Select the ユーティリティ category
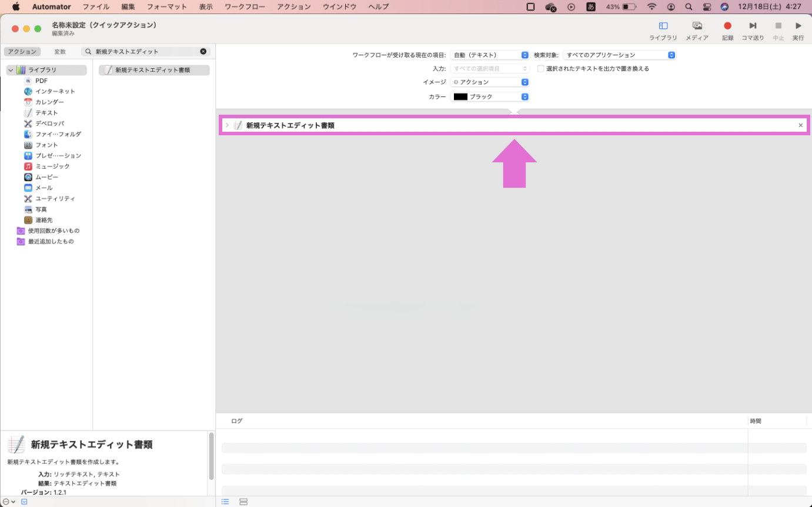 [50, 198]
